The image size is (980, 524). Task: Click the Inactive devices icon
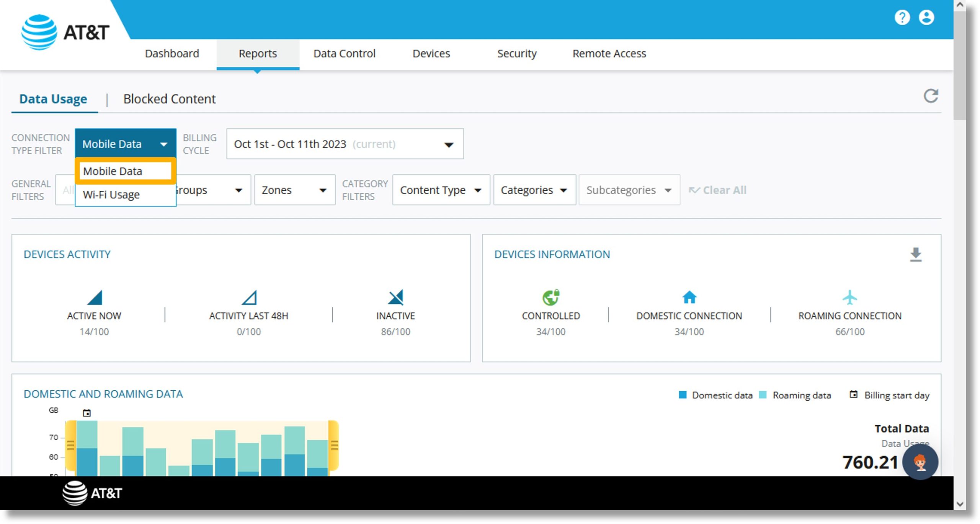395,298
